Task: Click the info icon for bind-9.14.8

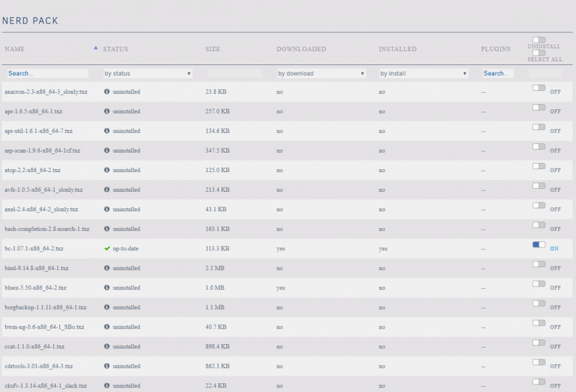Action: pyautogui.click(x=107, y=268)
